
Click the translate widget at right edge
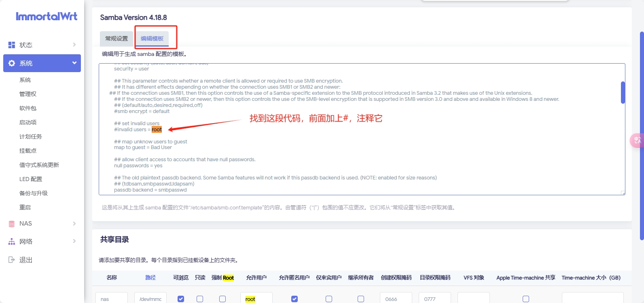point(637,140)
